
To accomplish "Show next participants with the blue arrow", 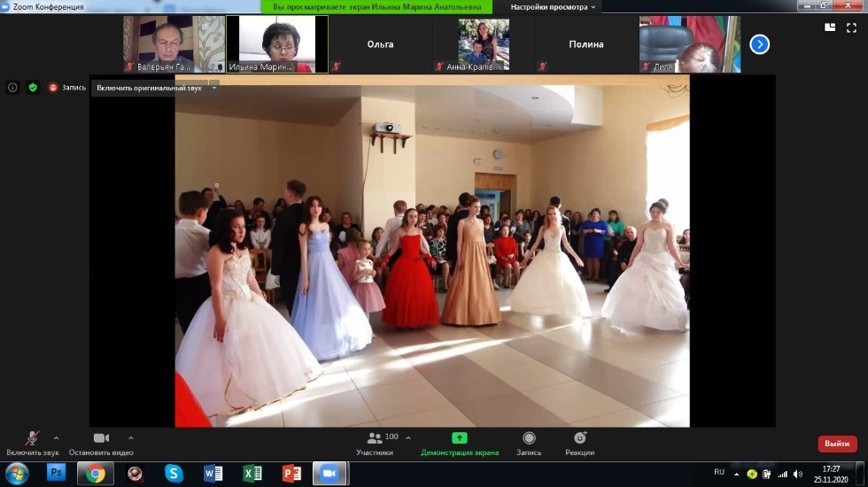I will point(759,44).
